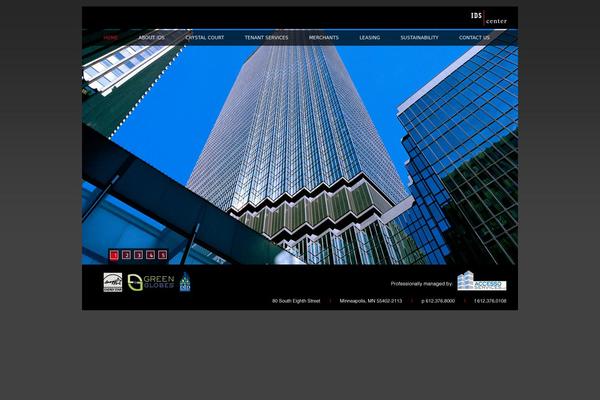Viewport: 600px width, 400px height.
Task: Show slide 5 of the slideshow
Action: coord(163,255)
